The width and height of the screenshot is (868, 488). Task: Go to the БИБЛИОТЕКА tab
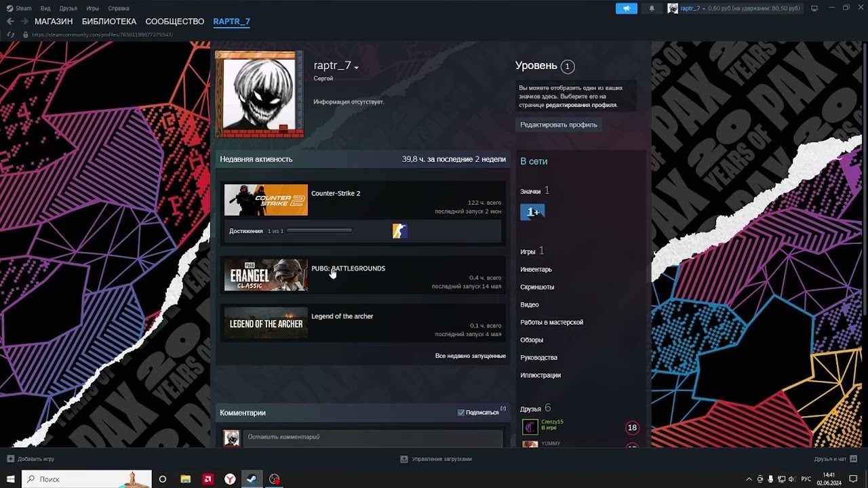pos(109,22)
